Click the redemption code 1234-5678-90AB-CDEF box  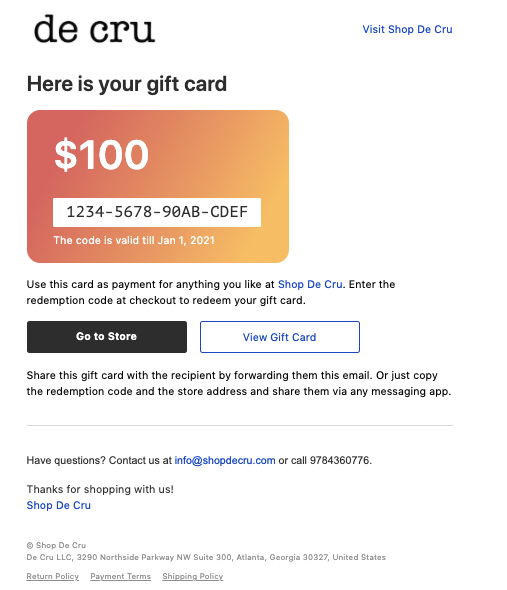[x=157, y=212]
